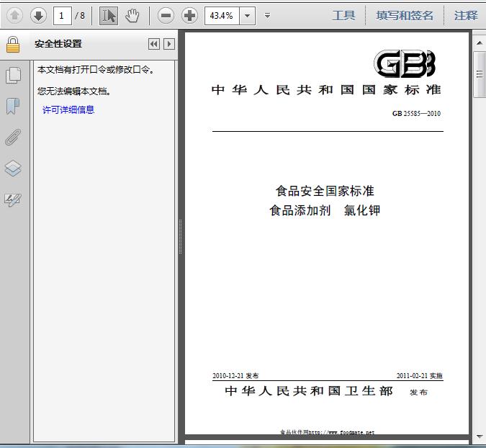
Task: Open the zoom percentage dropdown
Action: point(248,15)
